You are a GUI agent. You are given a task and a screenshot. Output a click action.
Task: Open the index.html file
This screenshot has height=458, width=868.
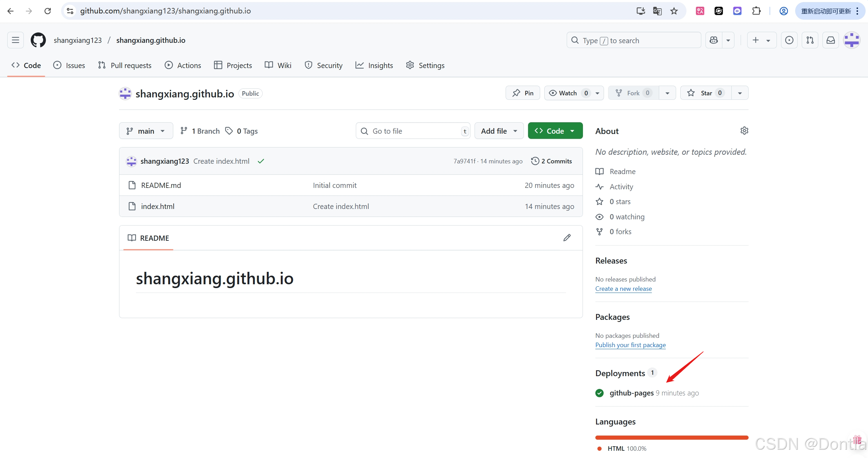click(x=158, y=207)
